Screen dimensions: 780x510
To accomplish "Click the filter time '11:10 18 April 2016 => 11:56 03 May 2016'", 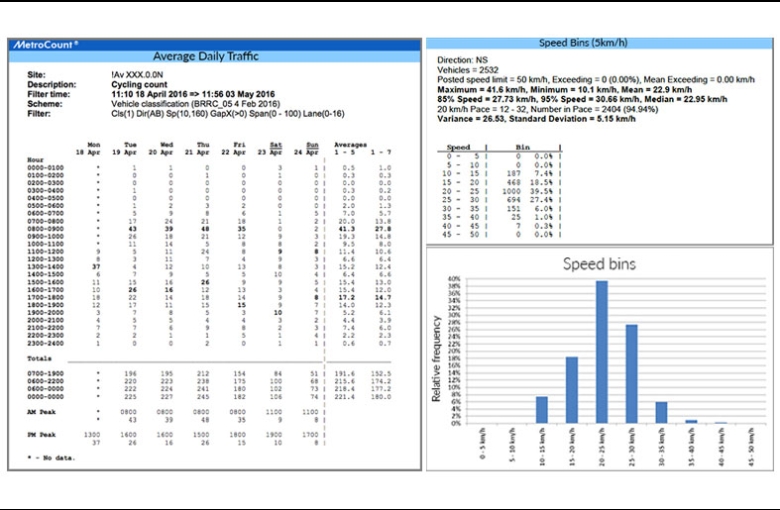I will (x=193, y=94).
